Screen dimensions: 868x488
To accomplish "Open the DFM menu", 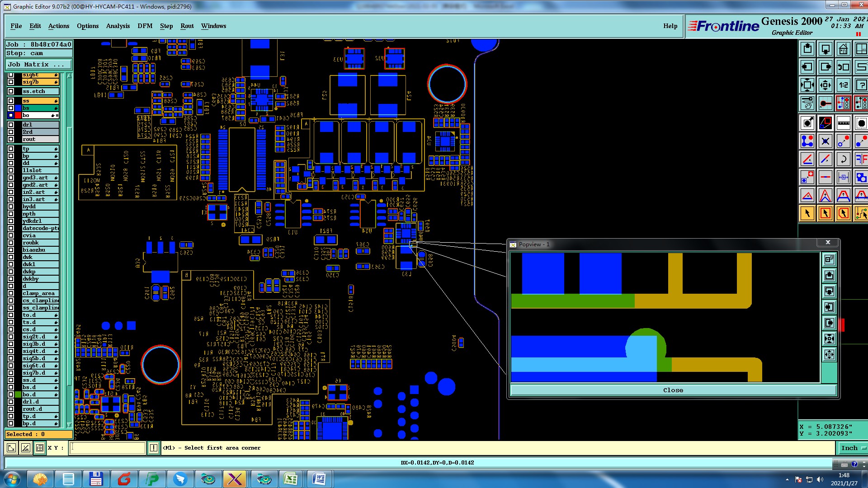I will tap(145, 26).
